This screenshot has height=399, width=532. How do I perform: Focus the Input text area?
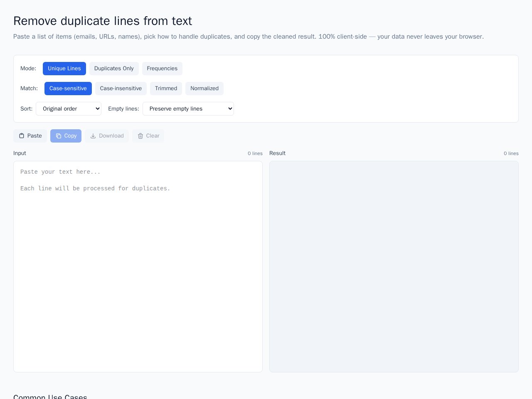click(138, 266)
